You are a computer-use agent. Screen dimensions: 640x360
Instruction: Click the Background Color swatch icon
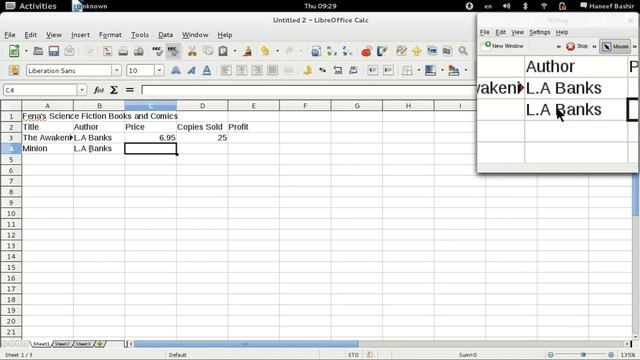[430, 70]
